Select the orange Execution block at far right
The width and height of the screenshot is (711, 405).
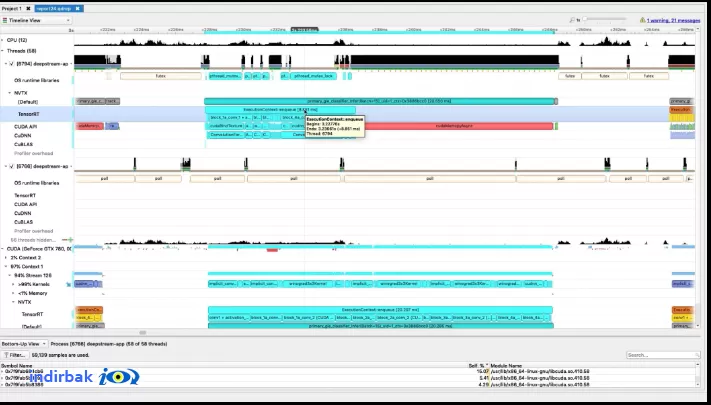click(x=682, y=110)
